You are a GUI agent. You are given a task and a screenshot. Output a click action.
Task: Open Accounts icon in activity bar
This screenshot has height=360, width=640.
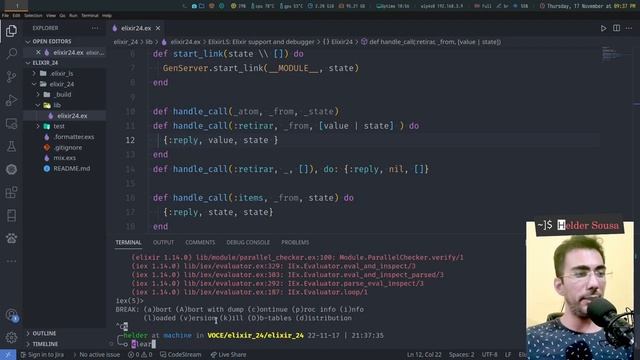(x=11, y=315)
